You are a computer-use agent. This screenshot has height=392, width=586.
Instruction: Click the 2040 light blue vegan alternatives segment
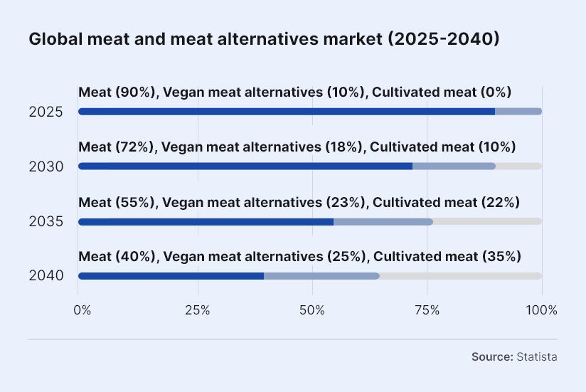coord(321,276)
